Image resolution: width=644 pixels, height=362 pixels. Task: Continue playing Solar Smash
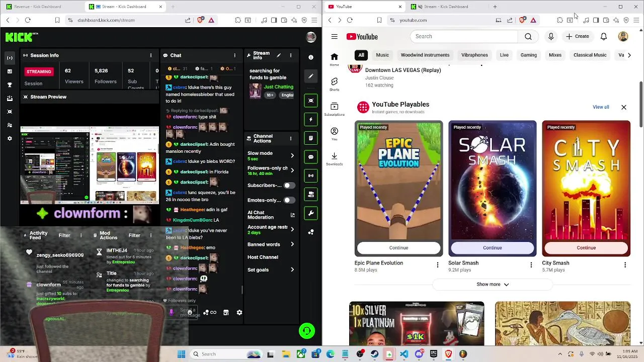coord(493,247)
